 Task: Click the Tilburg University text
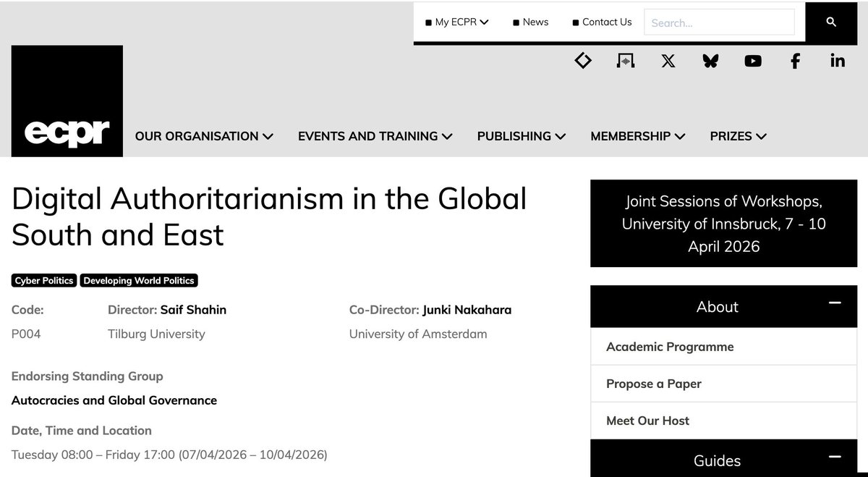pos(156,334)
